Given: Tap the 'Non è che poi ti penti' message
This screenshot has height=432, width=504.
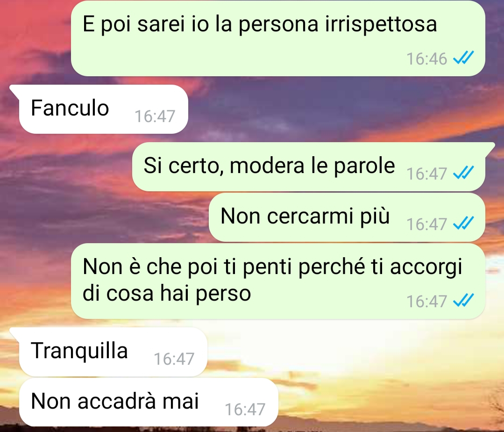Looking at the screenshot, I should coord(278,281).
